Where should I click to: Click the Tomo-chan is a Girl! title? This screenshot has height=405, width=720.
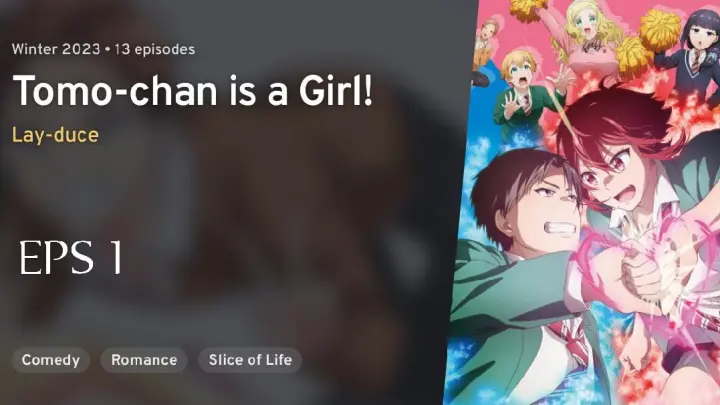click(x=193, y=90)
